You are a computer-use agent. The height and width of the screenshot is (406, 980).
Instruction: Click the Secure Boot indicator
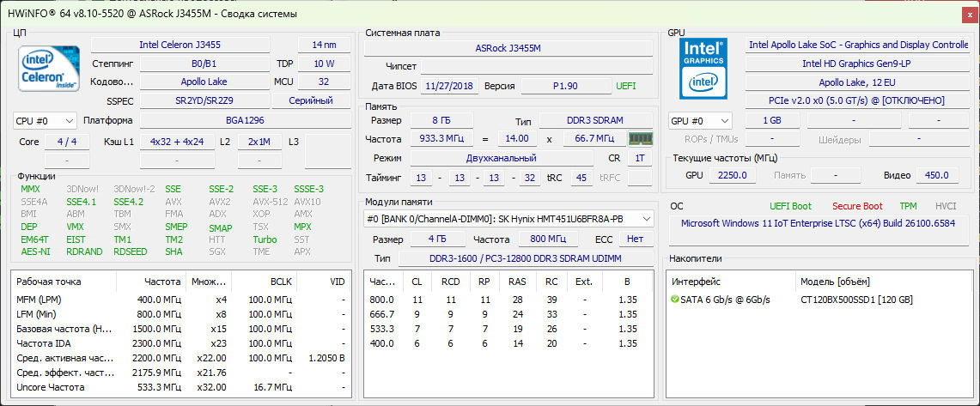point(856,206)
